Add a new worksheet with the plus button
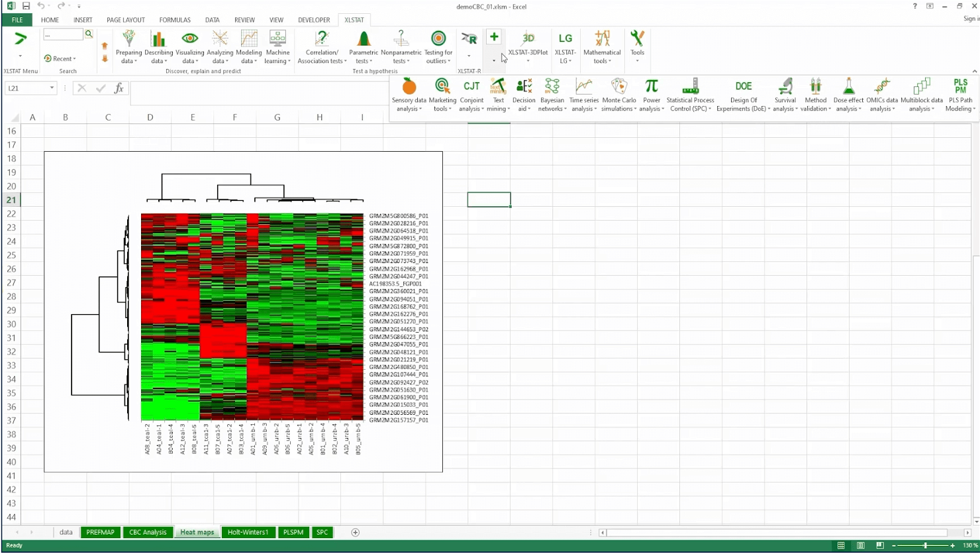980x556 pixels. point(356,532)
